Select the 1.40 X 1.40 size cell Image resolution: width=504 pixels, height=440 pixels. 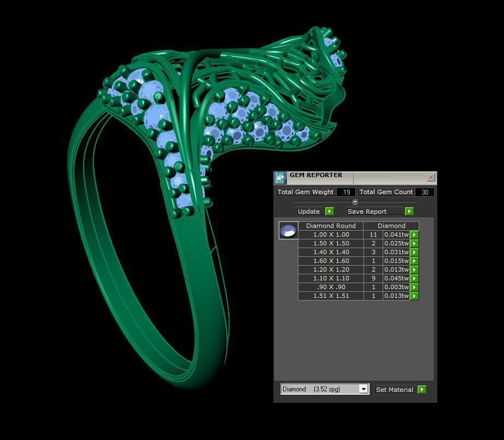pyautogui.click(x=331, y=252)
